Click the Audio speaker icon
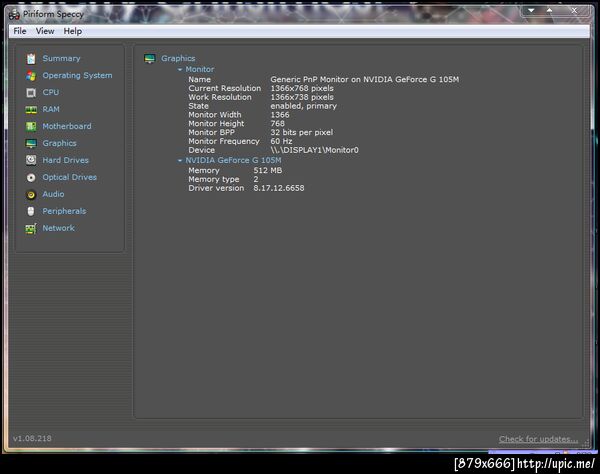600x474 pixels. tap(31, 194)
